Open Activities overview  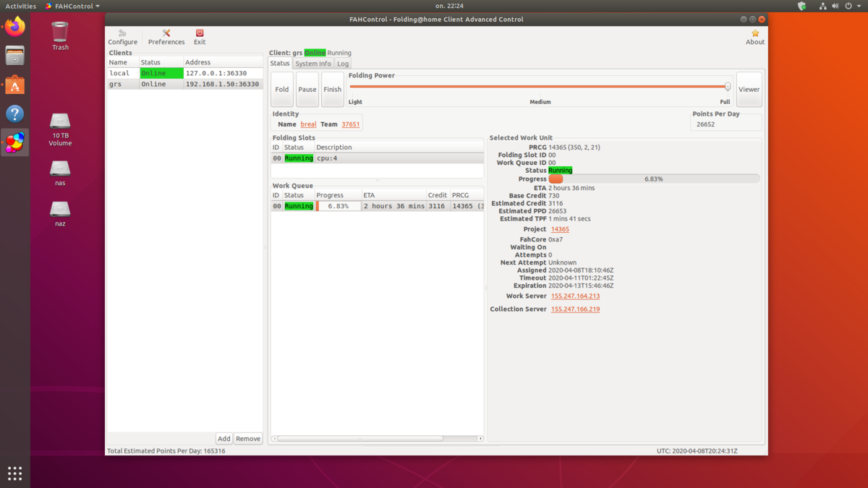tap(21, 6)
